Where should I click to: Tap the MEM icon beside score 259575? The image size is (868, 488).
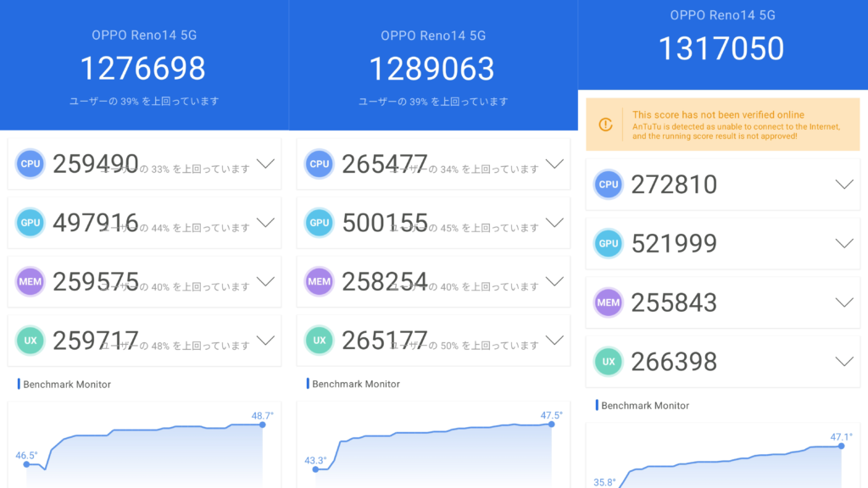tap(30, 281)
